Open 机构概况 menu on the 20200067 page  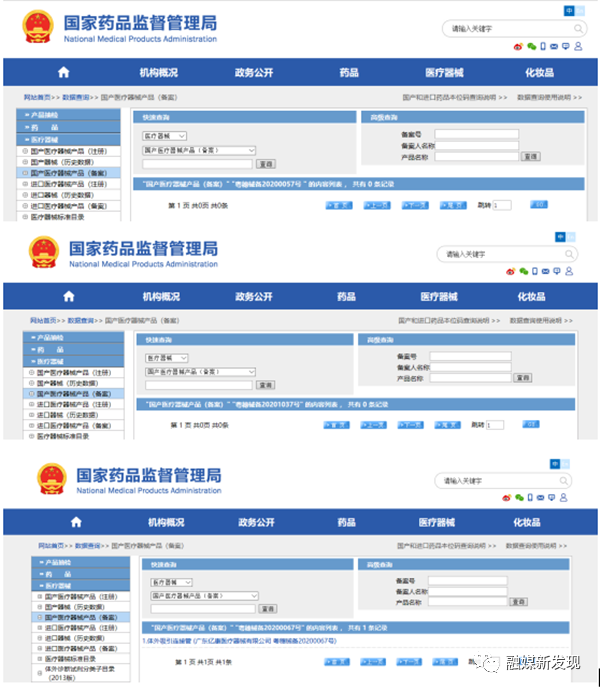click(x=166, y=522)
